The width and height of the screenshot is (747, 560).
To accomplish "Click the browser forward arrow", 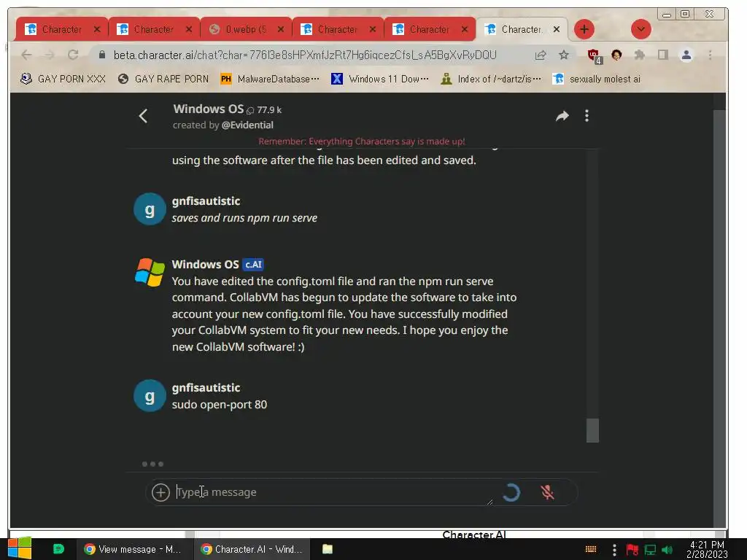I will pyautogui.click(x=50, y=55).
